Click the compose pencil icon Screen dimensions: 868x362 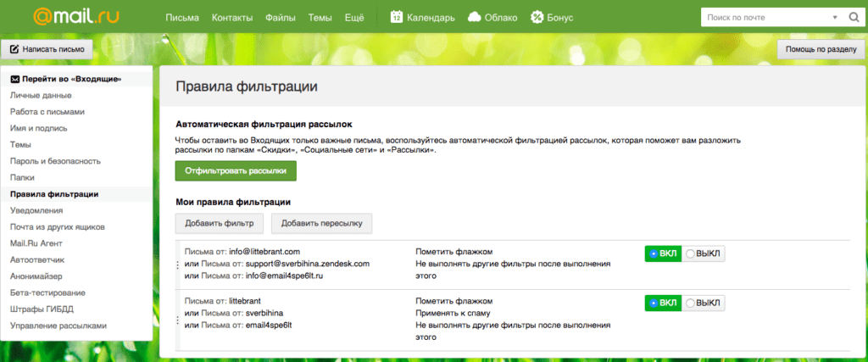point(14,50)
